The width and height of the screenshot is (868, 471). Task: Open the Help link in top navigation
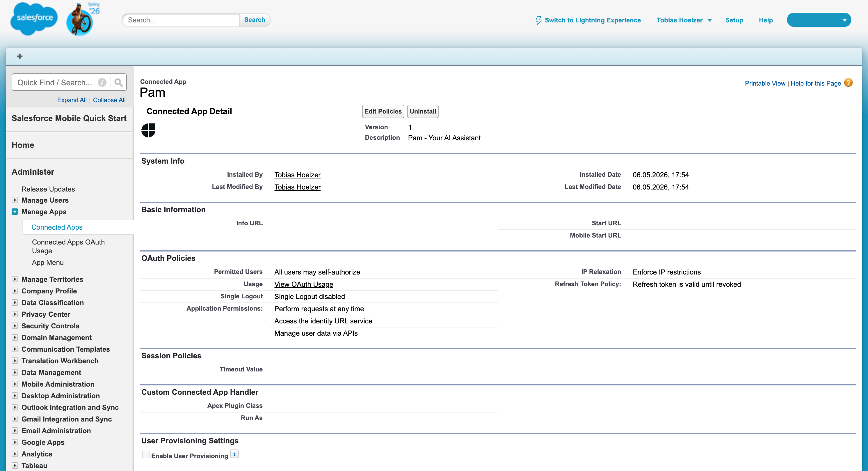pos(766,20)
